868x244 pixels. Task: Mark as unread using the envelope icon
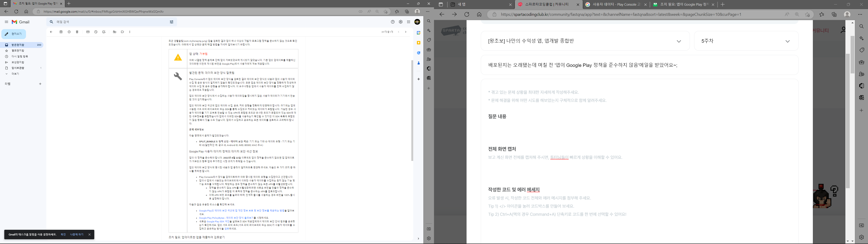88,32
